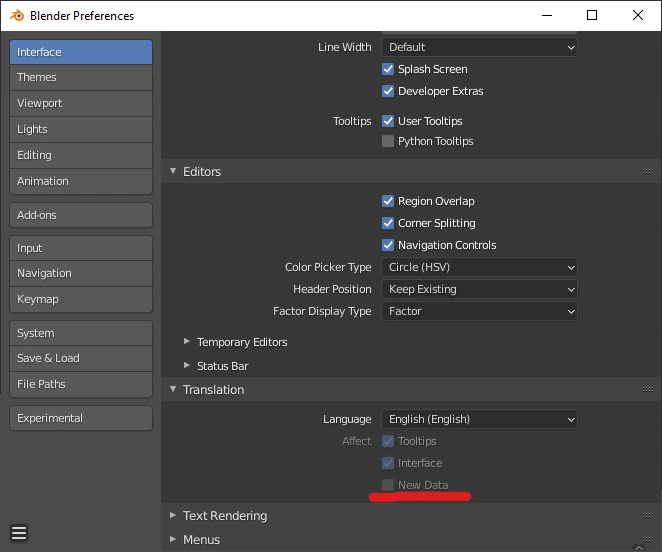Image resolution: width=662 pixels, height=552 pixels.
Task: Switch to the Add-ons tab
Action: pyautogui.click(x=81, y=215)
